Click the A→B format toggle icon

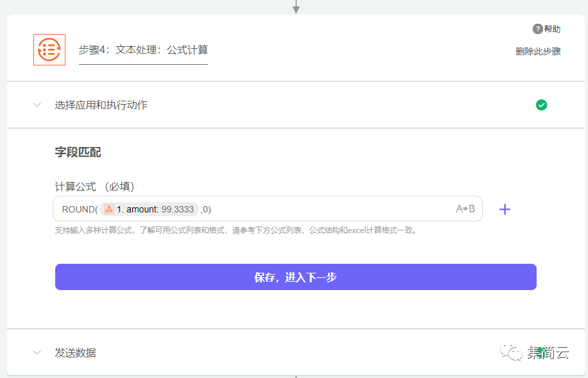click(465, 209)
